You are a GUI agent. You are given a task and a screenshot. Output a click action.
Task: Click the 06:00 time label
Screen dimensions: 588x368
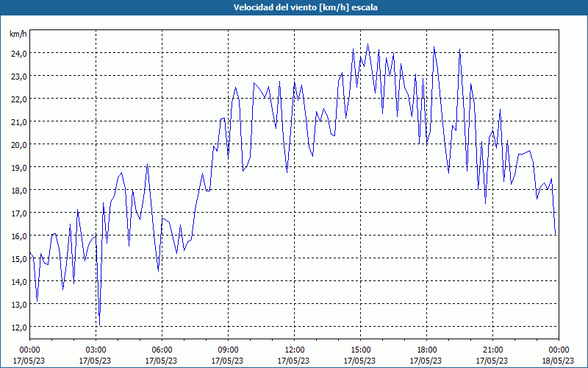[x=162, y=350]
